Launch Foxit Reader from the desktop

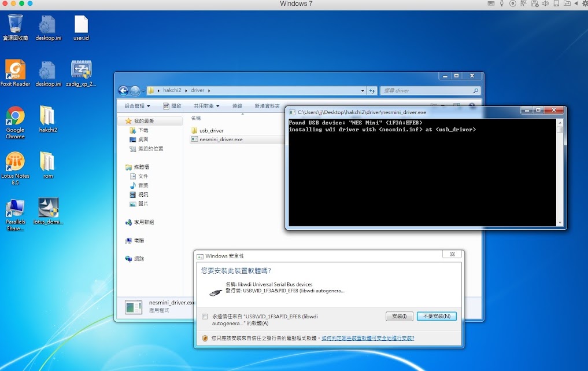coord(15,73)
